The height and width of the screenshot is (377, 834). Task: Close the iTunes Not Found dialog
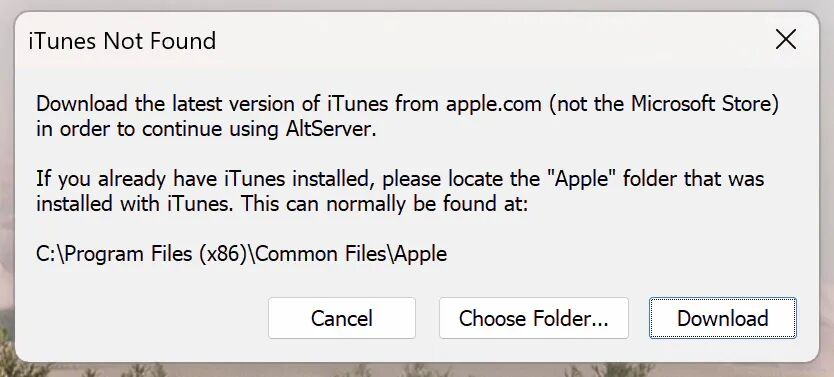pos(786,39)
